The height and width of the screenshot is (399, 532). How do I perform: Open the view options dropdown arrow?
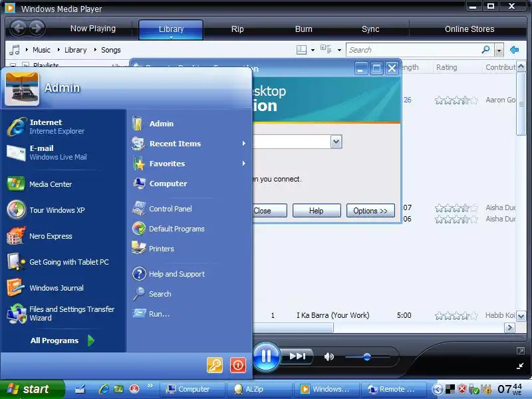pos(339,51)
